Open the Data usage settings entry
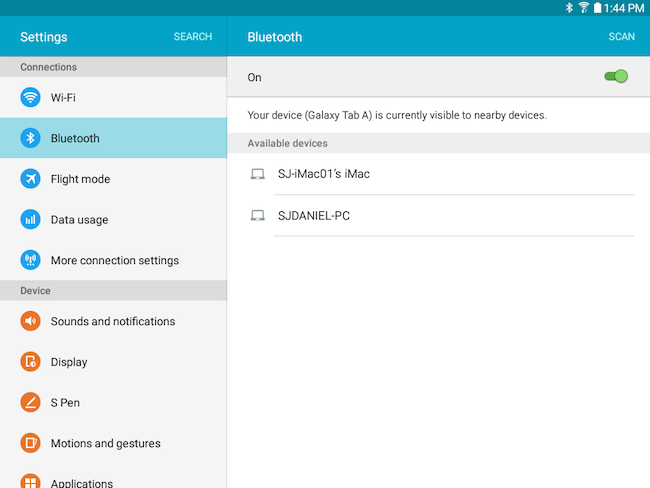Viewport: 650px width, 488px height. 113,219
